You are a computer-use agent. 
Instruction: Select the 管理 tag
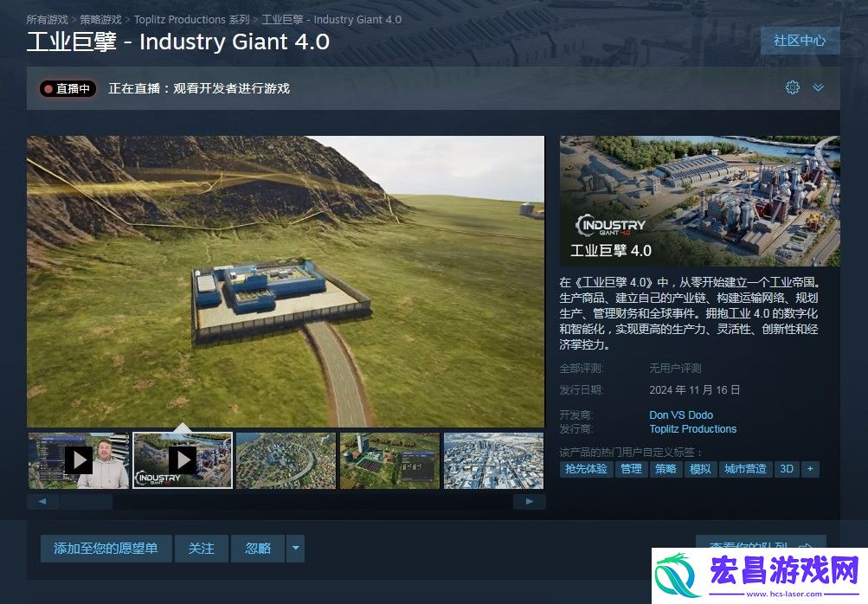pyautogui.click(x=631, y=469)
